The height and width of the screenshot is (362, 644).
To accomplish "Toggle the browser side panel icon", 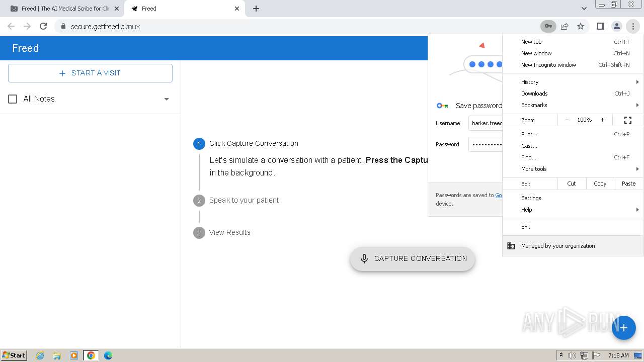I will coord(600,26).
